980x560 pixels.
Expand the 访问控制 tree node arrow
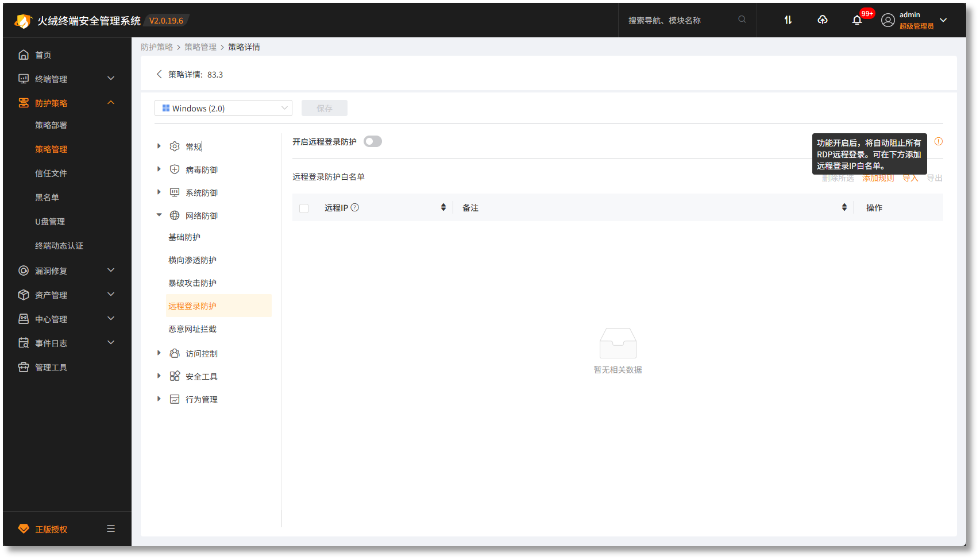click(159, 353)
